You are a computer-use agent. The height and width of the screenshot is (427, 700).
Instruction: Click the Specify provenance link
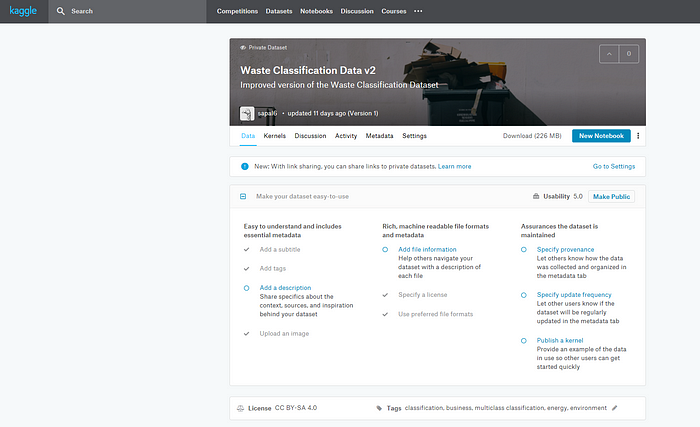(x=565, y=250)
